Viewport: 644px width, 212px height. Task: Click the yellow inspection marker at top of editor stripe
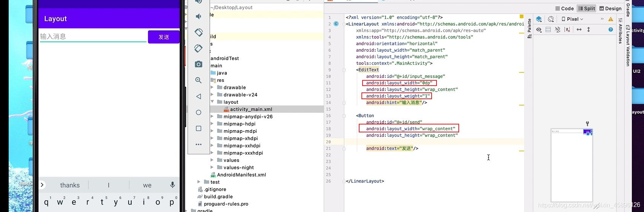[521, 17]
